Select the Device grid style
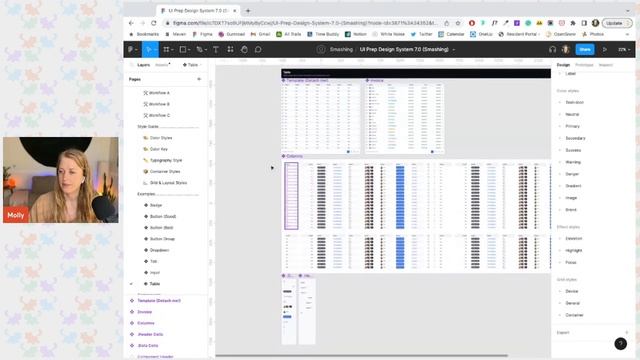 (x=571, y=291)
